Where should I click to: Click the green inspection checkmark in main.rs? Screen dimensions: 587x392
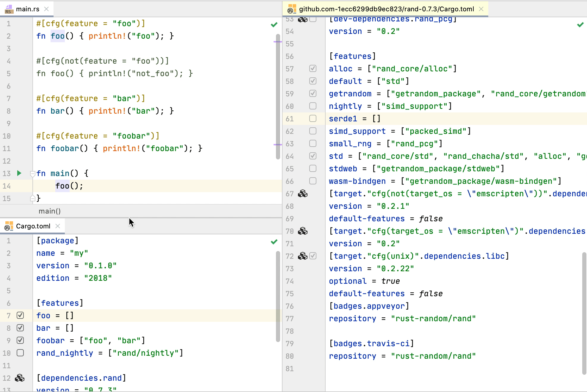click(x=274, y=25)
